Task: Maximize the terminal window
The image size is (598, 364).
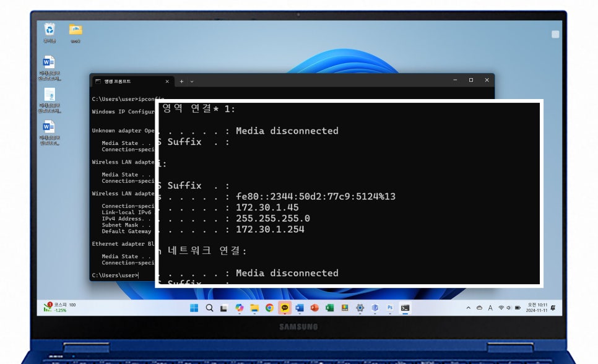Action: [x=471, y=80]
